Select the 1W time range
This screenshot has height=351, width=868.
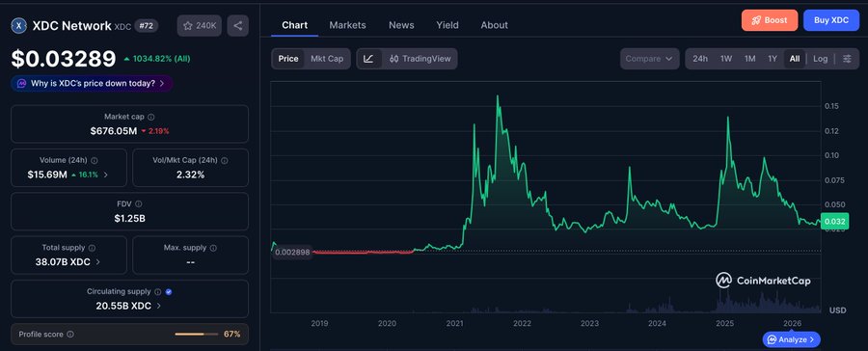tap(726, 59)
